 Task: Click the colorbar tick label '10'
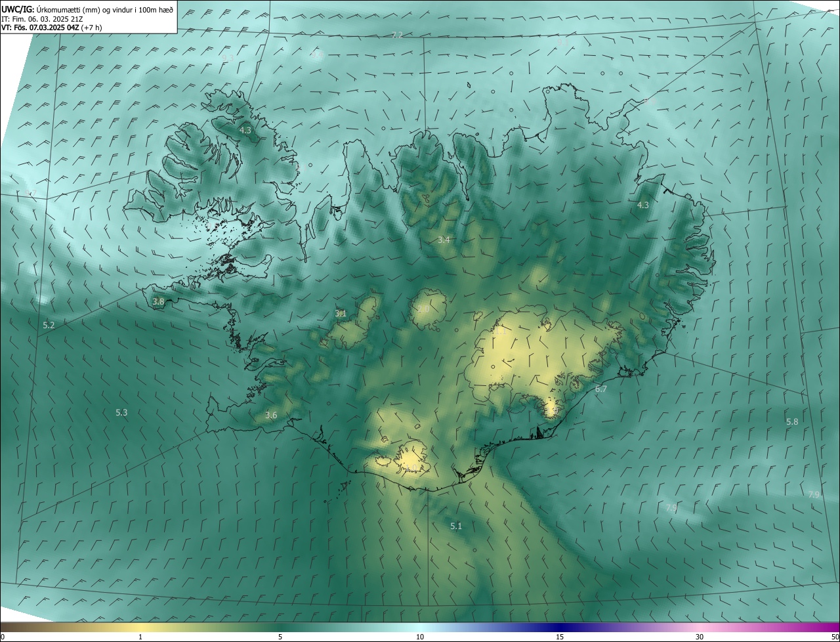(420, 637)
